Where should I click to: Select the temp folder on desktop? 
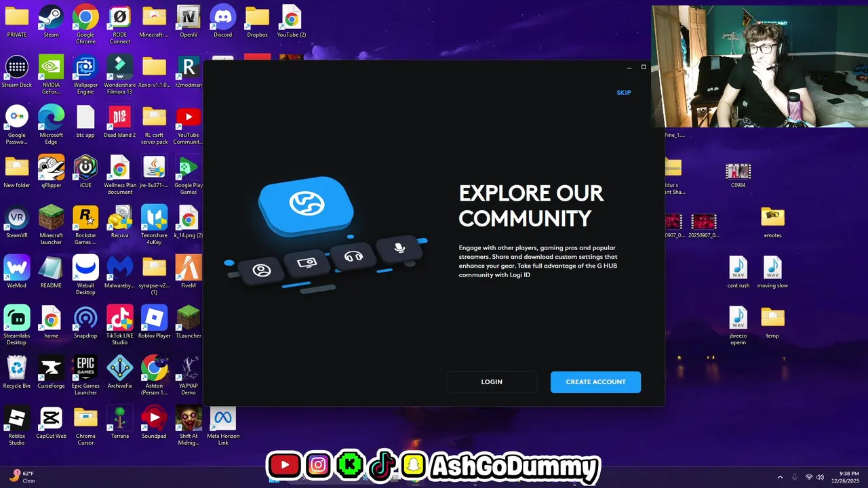pyautogui.click(x=772, y=322)
